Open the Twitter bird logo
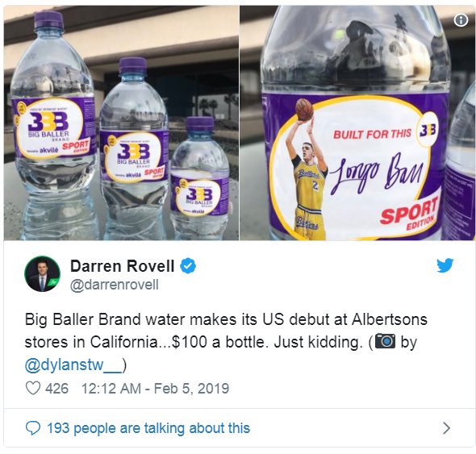Screen dimensions: 476x454 point(445,265)
